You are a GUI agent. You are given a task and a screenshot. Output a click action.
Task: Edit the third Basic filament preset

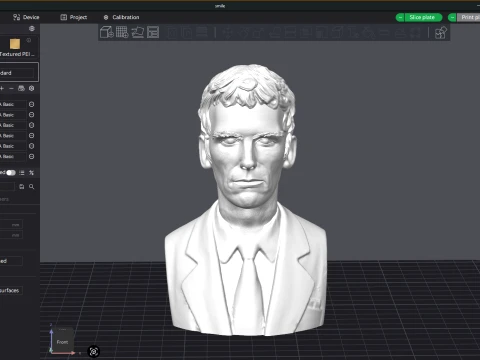[32, 125]
